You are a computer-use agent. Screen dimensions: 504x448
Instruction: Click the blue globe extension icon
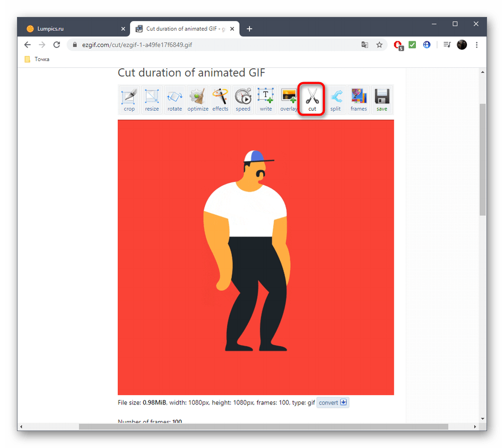click(x=427, y=45)
